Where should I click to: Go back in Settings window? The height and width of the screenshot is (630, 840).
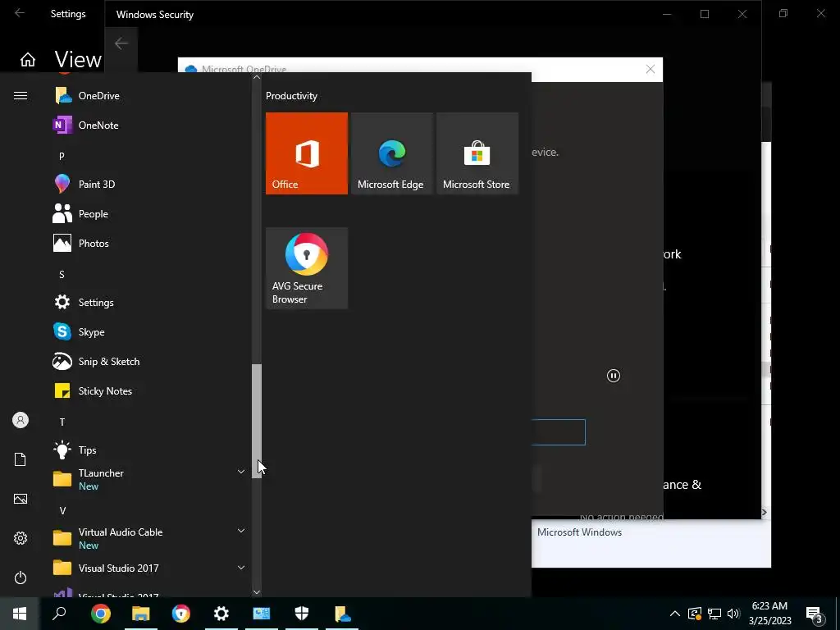tap(20, 13)
